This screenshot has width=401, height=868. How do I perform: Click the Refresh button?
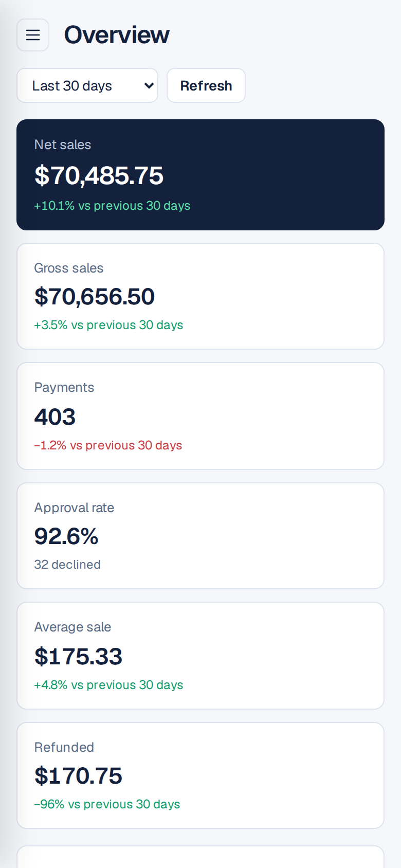tap(206, 85)
